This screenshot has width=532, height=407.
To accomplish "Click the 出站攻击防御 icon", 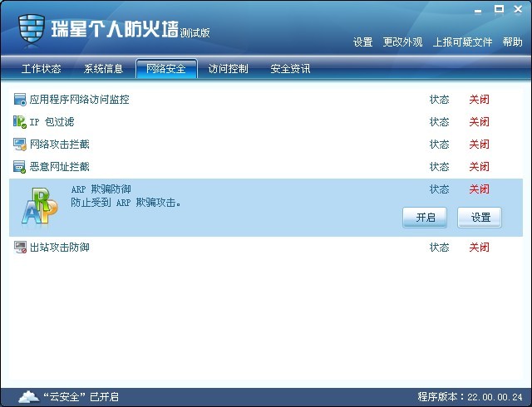I will point(20,248).
